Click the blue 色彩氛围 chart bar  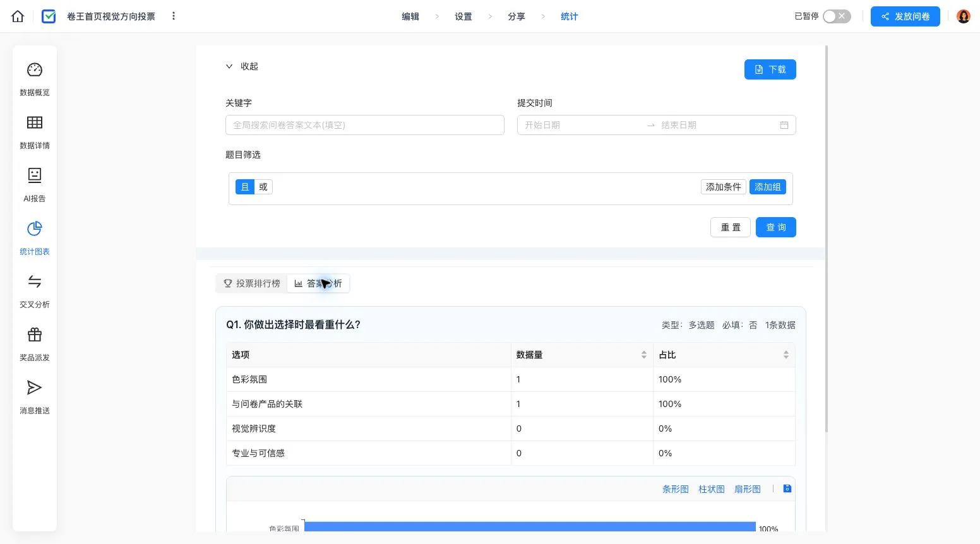[530, 526]
